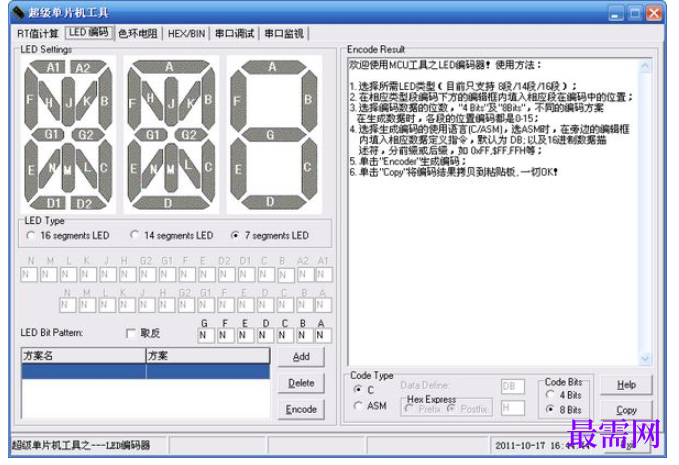
Task: Copy the encode result
Action: 626,410
